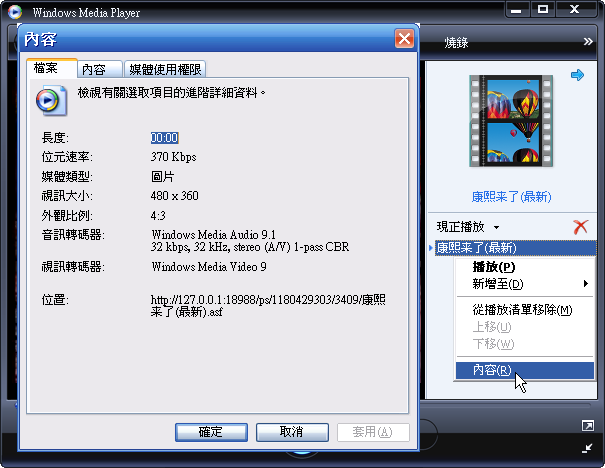This screenshot has width=605, height=468.
Task: Click 上移(U) menu entry
Action: [524, 327]
